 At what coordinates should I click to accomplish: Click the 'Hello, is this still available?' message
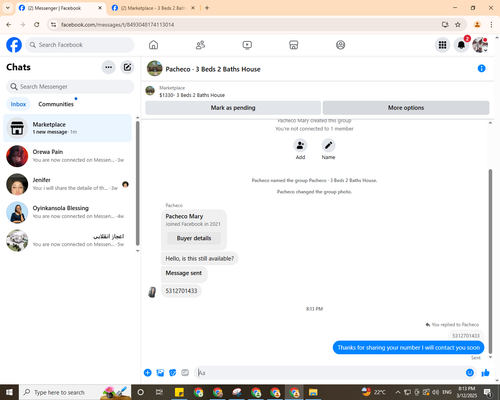[200, 258]
